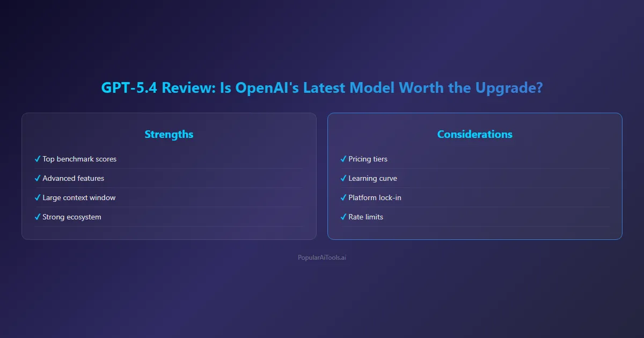Click the checkmark beside Strong ecosystem
This screenshot has width=644, height=338.
(38, 217)
